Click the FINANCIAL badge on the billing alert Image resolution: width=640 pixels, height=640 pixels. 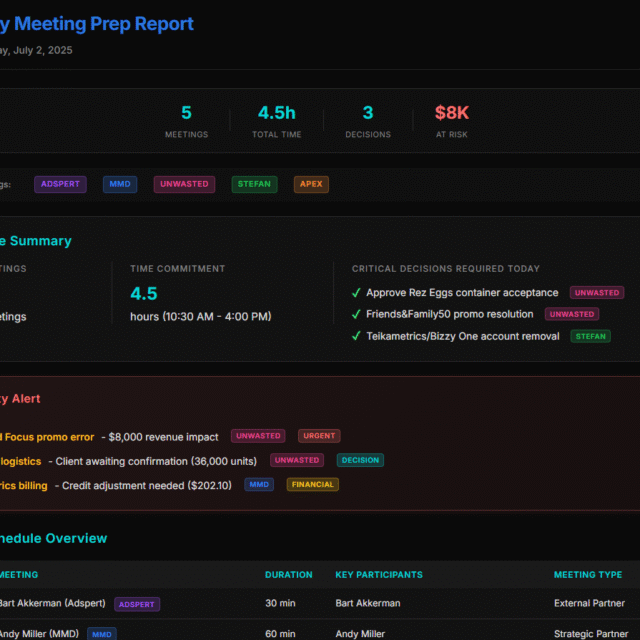coord(313,485)
